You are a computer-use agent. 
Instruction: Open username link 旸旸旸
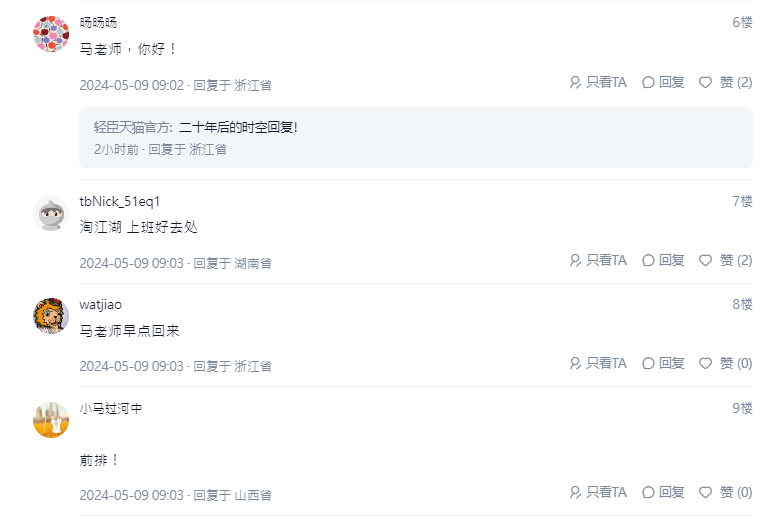98,22
